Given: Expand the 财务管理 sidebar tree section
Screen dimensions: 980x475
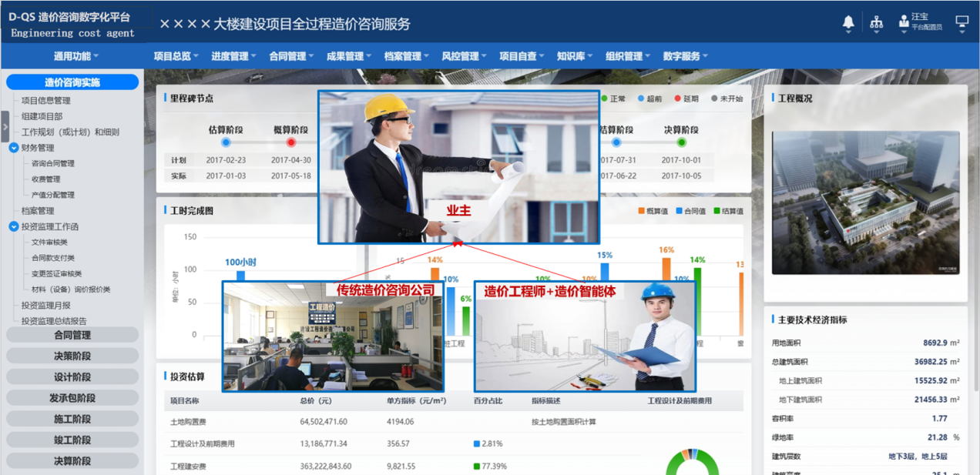Looking at the screenshot, I should click(14, 148).
